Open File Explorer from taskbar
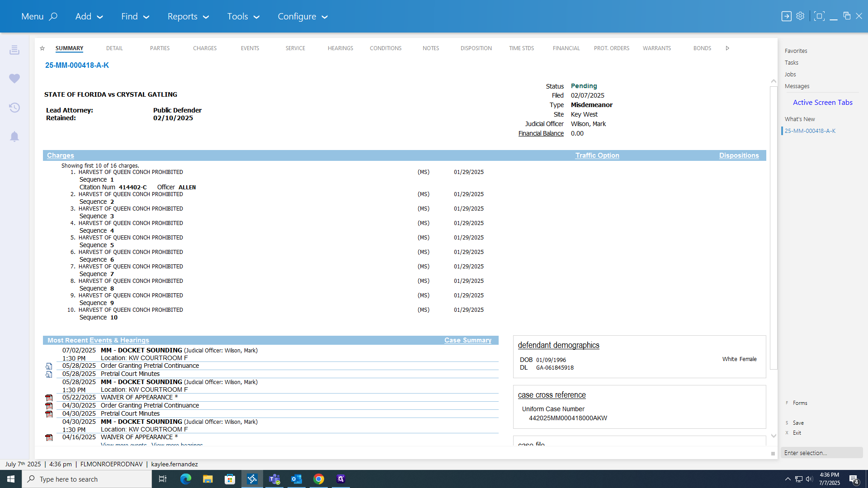 coord(208,479)
